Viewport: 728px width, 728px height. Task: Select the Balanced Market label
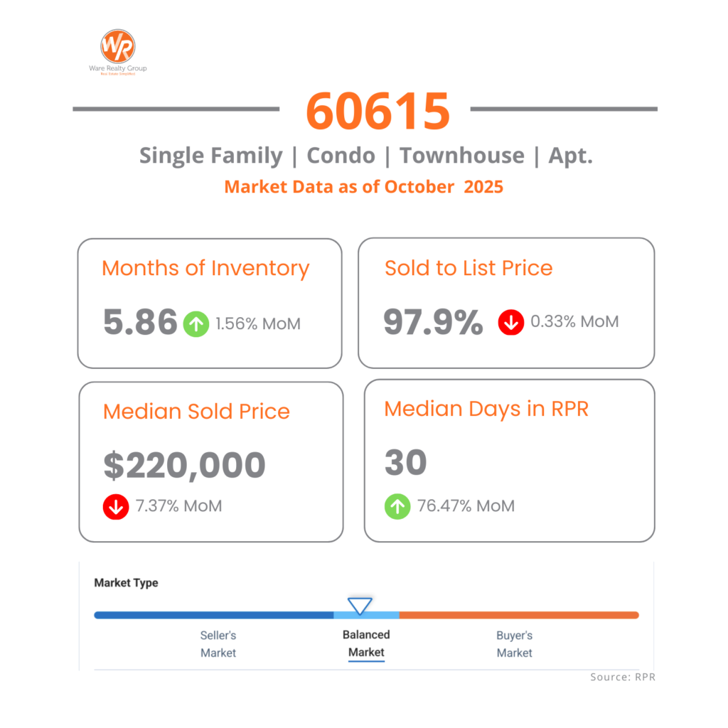[x=366, y=643]
